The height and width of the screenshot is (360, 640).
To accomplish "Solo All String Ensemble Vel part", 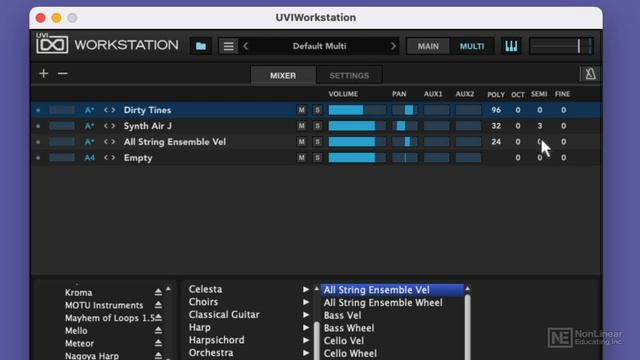I will click(317, 142).
